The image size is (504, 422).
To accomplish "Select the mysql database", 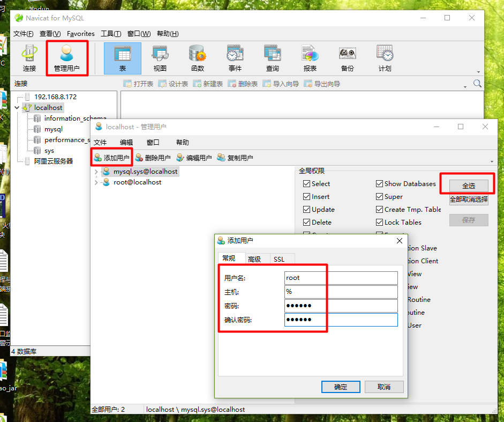I will (x=54, y=129).
